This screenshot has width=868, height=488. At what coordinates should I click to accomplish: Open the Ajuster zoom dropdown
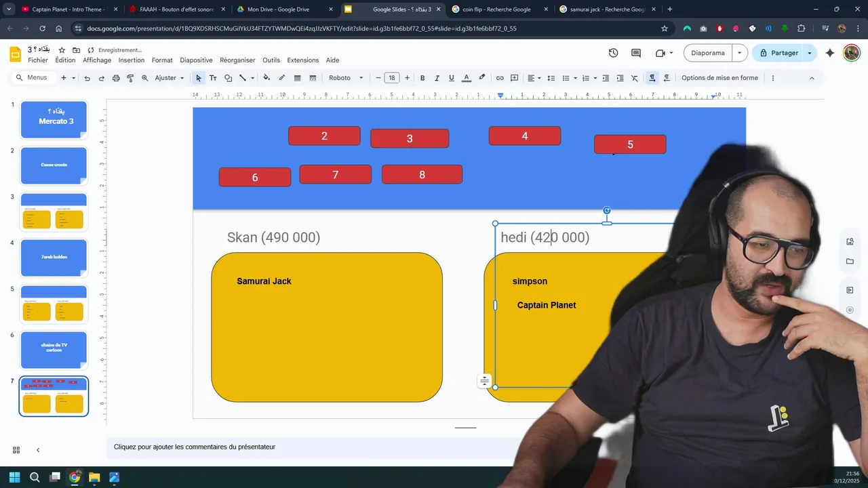point(170,78)
